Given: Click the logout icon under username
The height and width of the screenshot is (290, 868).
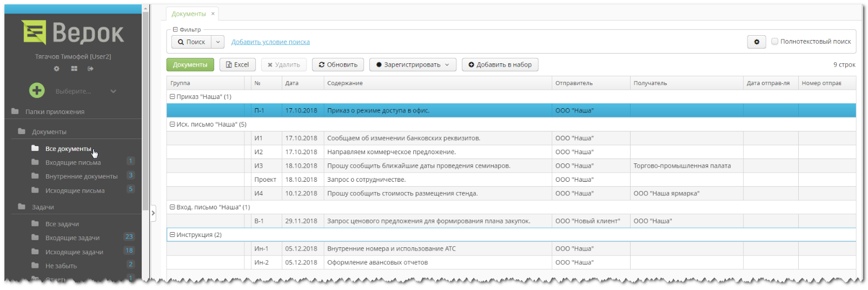Looking at the screenshot, I should tap(90, 69).
